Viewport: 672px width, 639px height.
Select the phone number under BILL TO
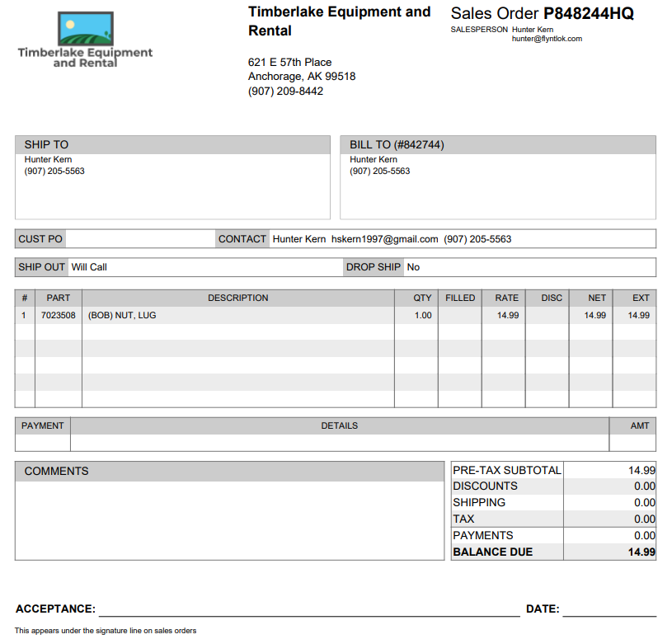click(380, 171)
